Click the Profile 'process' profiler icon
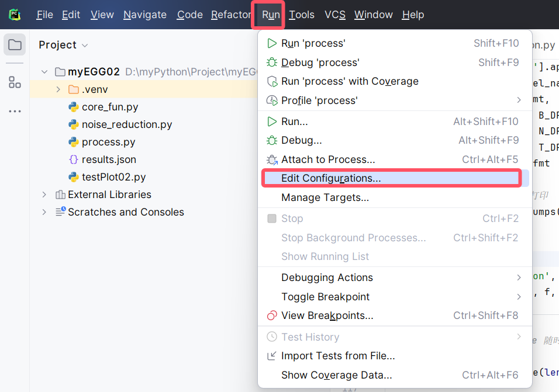 [271, 100]
